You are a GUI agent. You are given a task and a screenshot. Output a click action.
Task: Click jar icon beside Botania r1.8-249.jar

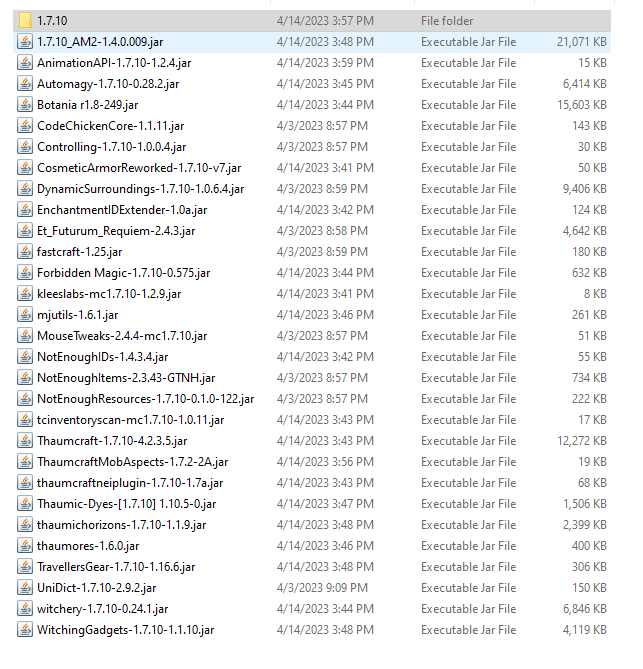click(25, 105)
